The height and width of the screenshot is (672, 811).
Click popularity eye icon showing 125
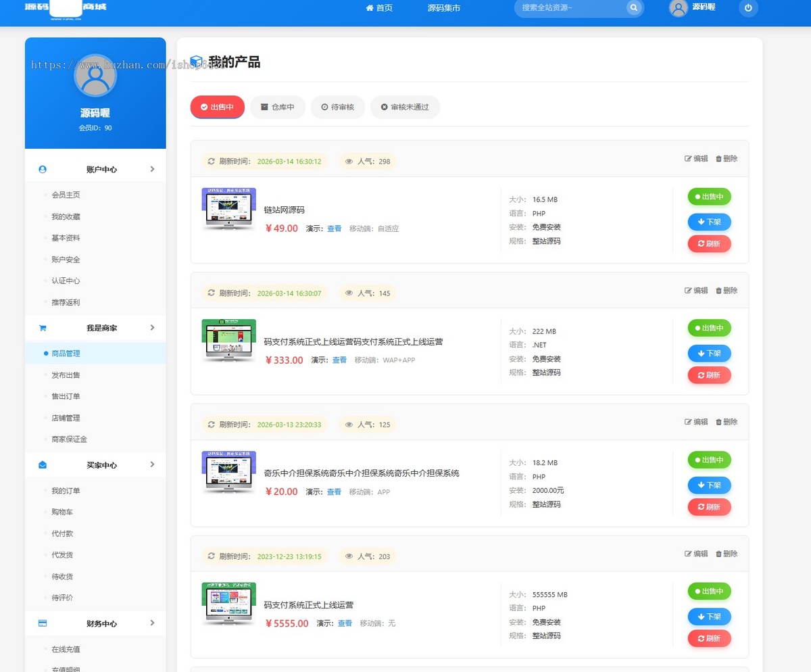(x=349, y=425)
